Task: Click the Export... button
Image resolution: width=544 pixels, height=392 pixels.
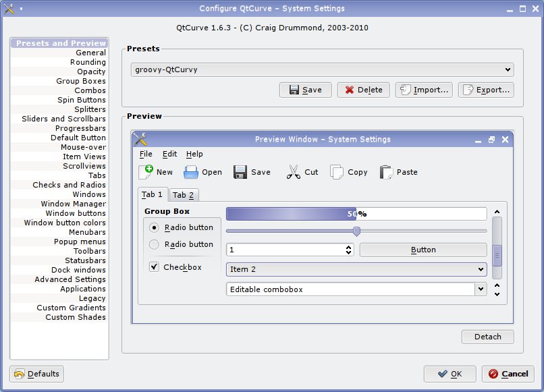Action: point(486,90)
